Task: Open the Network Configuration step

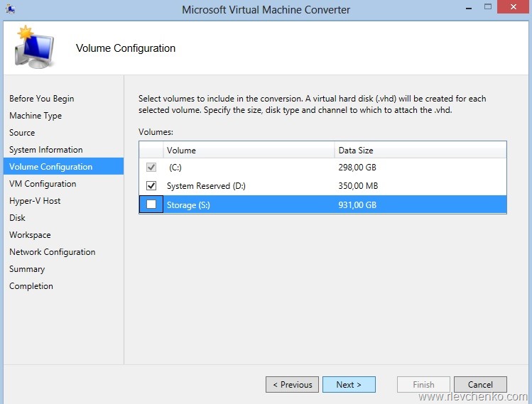Action: click(x=52, y=252)
